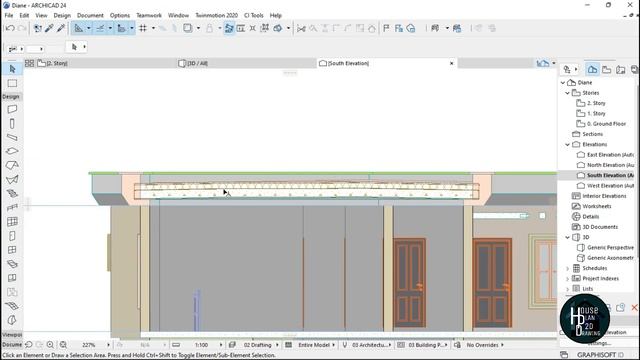This screenshot has width=640, height=360.
Task: Collapse the 3D node in Navigator
Action: [x=567, y=237]
